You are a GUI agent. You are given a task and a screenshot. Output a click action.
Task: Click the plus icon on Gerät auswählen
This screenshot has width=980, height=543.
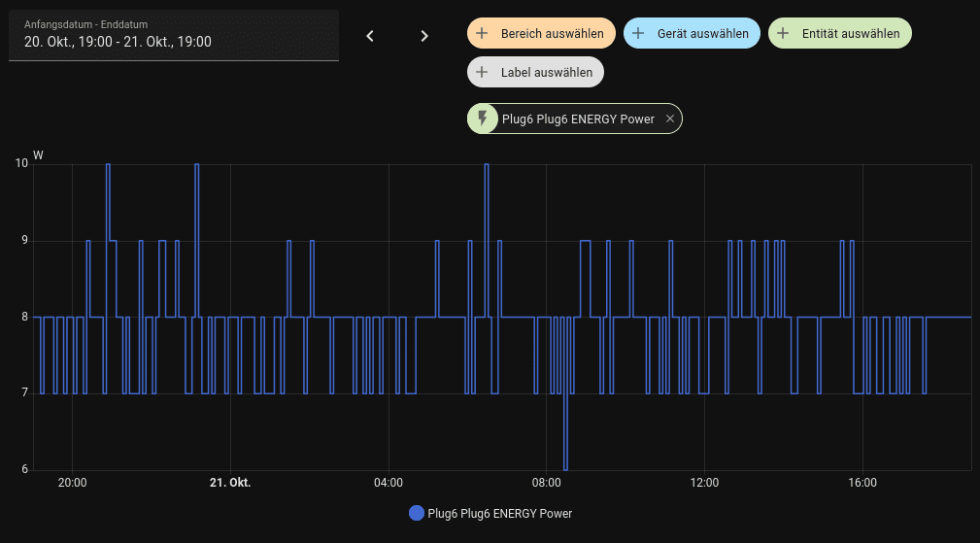638,33
